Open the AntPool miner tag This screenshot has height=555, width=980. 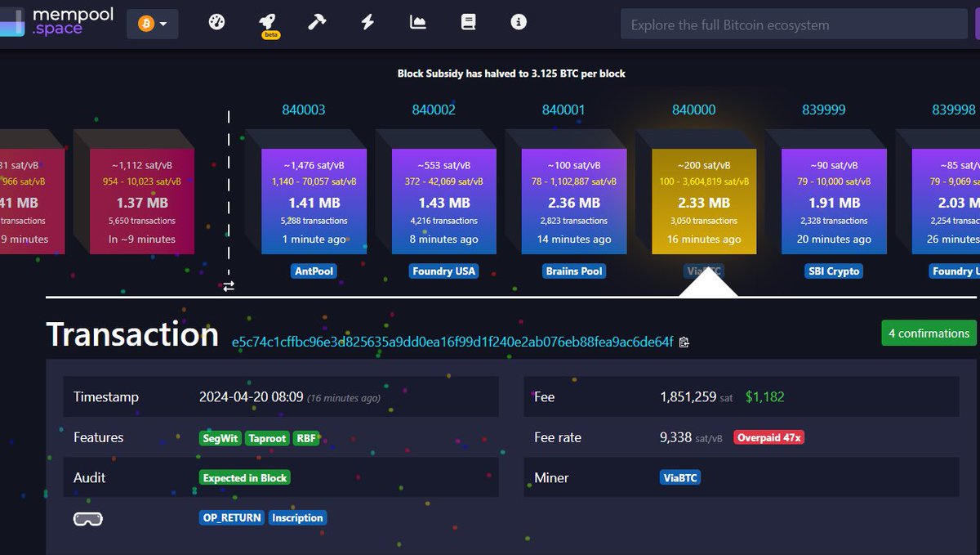click(314, 271)
